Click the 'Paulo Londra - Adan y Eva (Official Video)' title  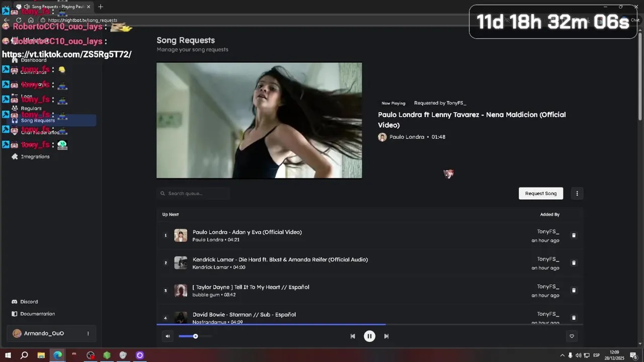click(x=247, y=232)
